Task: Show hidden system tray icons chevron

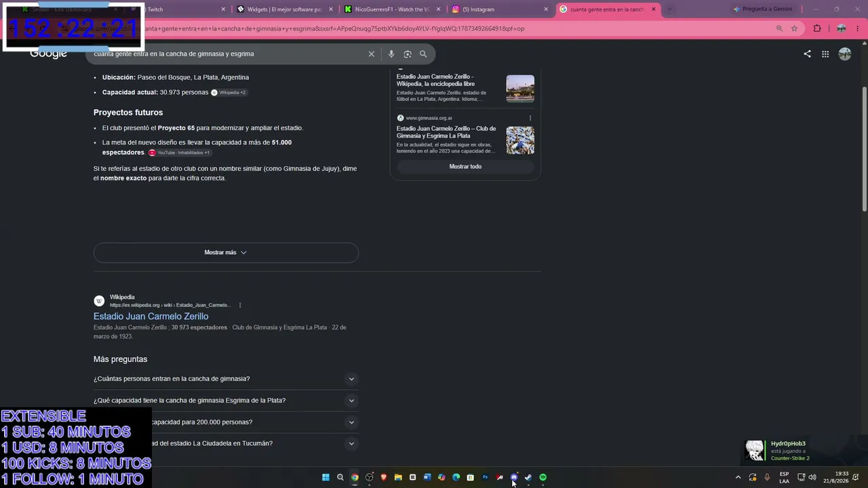Action: click(x=738, y=477)
